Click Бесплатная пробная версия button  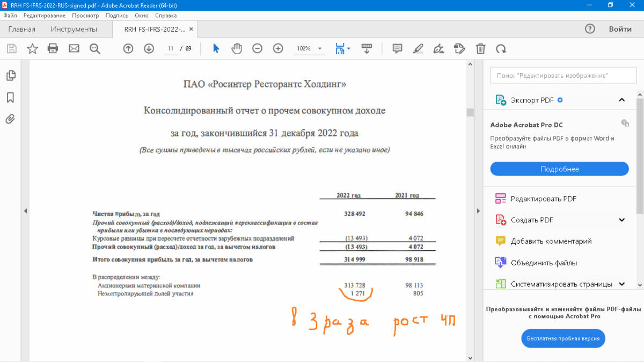(563, 339)
